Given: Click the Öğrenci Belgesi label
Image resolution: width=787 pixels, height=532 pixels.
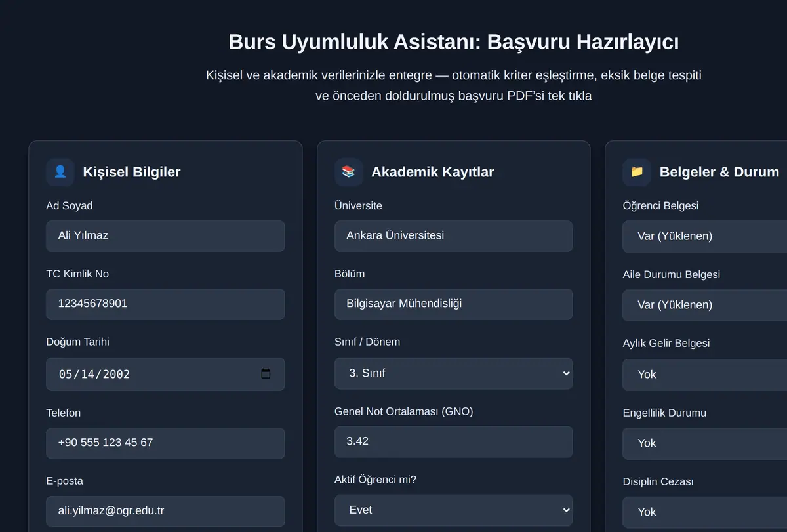Looking at the screenshot, I should [x=660, y=206].
